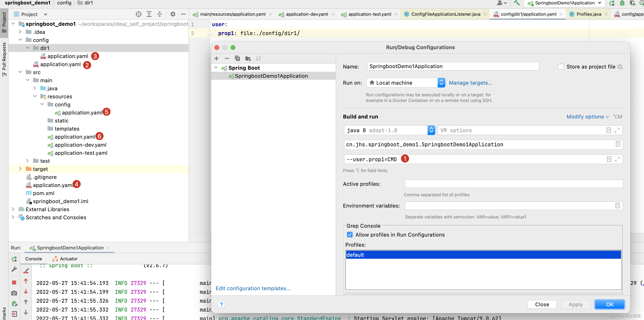Collapse the Spring Boot configuration node
This screenshot has height=320, width=644.
216,68
